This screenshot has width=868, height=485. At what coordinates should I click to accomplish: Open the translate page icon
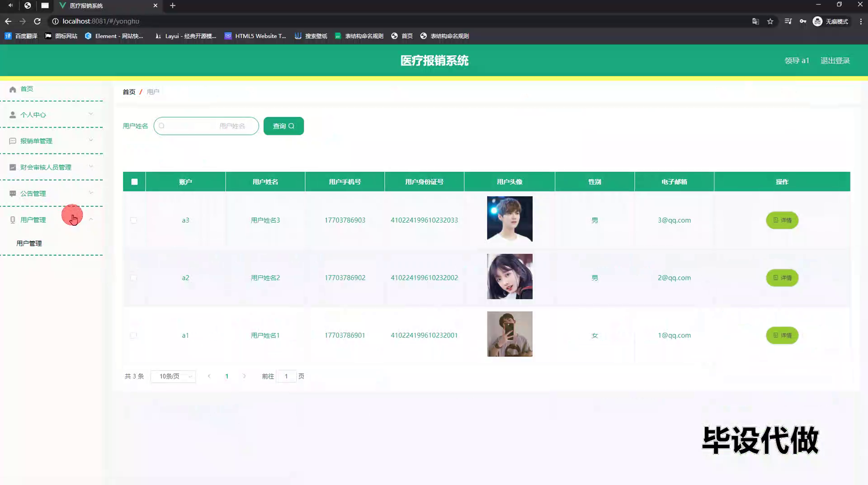(x=755, y=21)
